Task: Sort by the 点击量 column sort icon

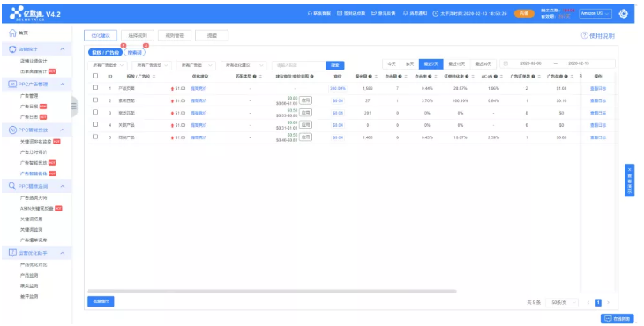Action: [x=406, y=77]
